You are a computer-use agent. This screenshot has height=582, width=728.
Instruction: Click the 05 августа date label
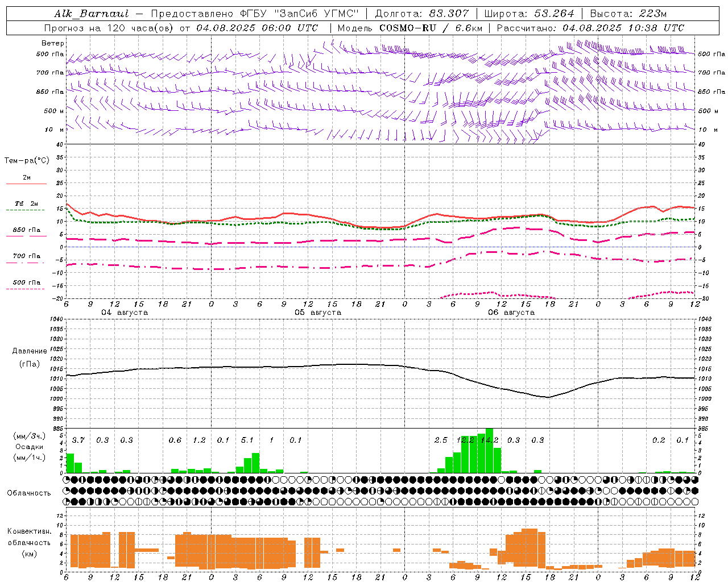point(318,313)
